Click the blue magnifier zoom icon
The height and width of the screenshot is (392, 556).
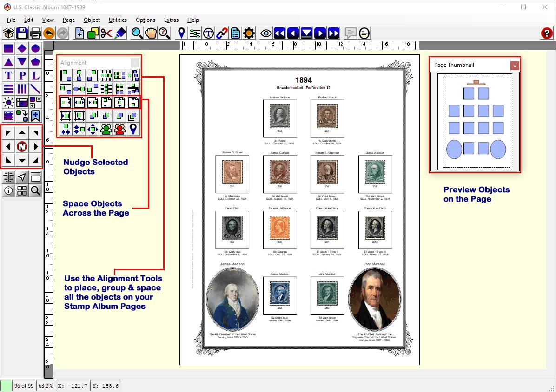137,33
